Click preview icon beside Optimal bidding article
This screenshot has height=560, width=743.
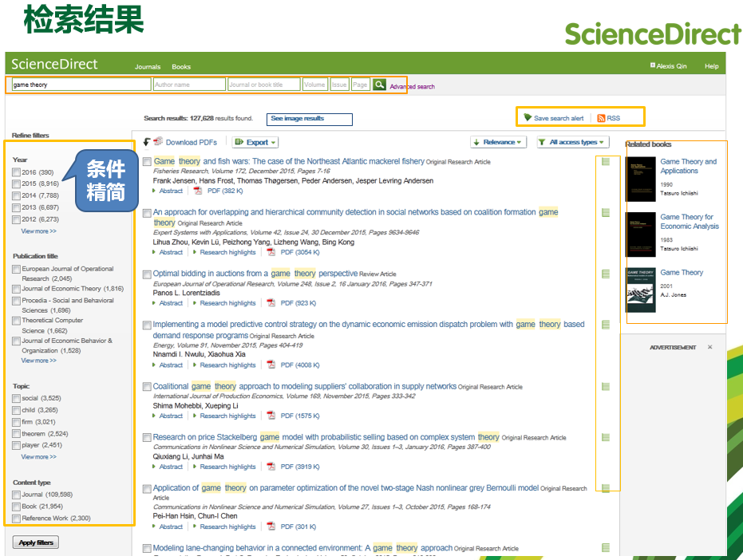click(606, 274)
